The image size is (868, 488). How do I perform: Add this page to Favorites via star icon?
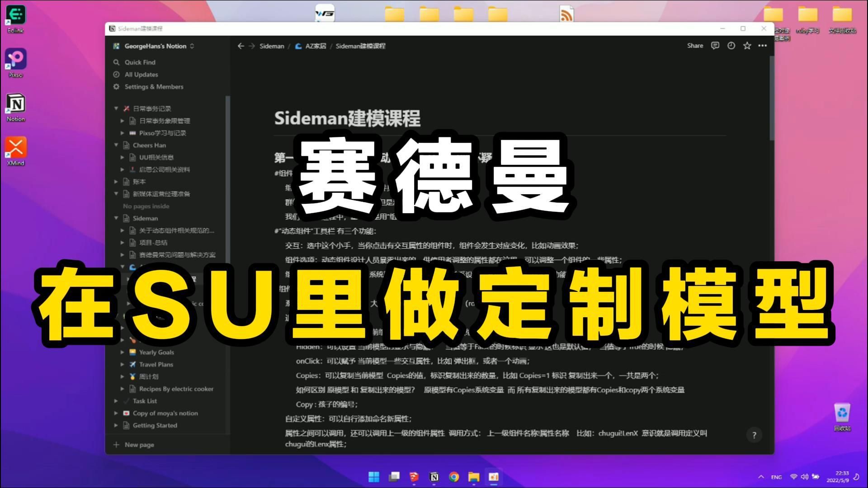tap(746, 46)
